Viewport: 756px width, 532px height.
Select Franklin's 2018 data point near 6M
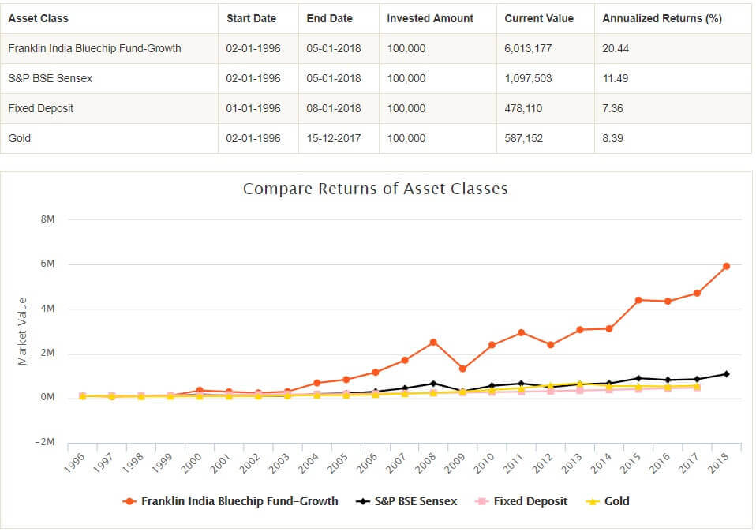point(726,266)
